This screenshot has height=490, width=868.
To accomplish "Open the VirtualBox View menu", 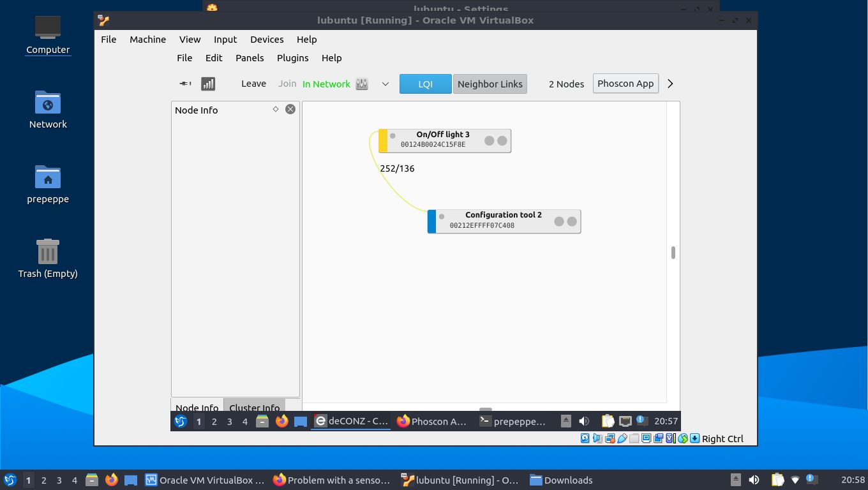I will pyautogui.click(x=190, y=39).
